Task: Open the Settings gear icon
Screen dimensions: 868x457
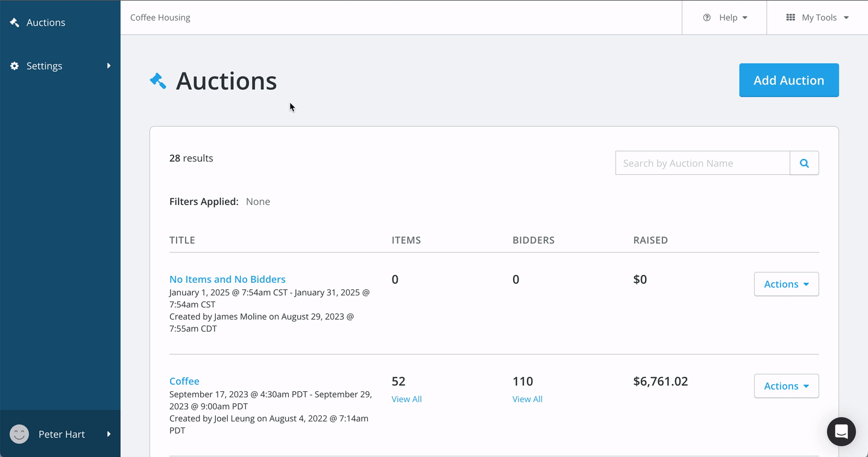Action: click(14, 66)
